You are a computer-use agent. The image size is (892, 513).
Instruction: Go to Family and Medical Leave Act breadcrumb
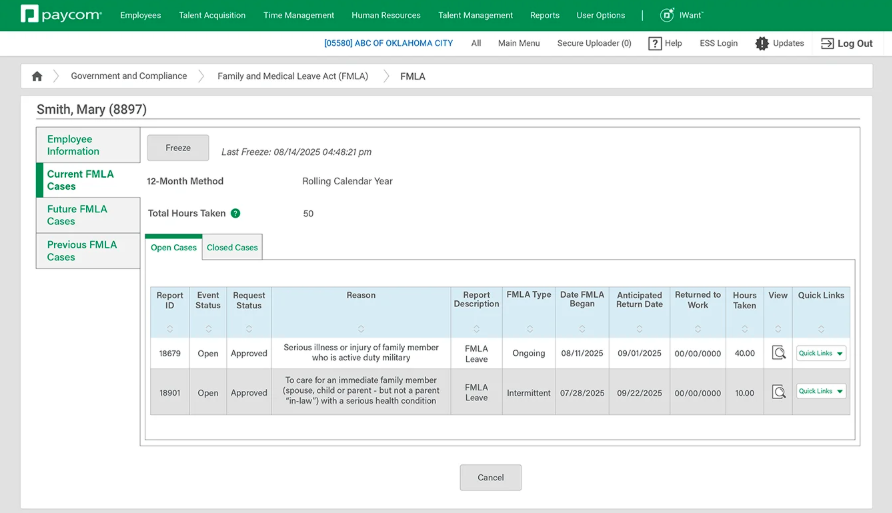pos(292,76)
